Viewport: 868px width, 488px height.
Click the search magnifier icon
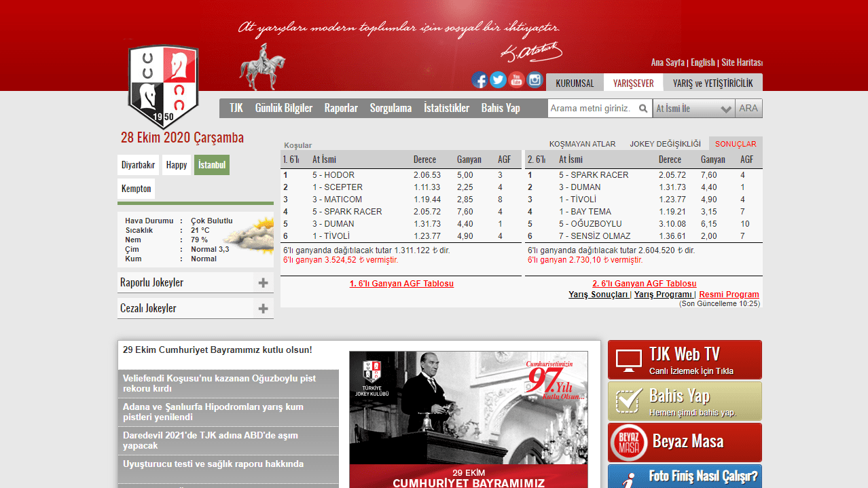(643, 109)
